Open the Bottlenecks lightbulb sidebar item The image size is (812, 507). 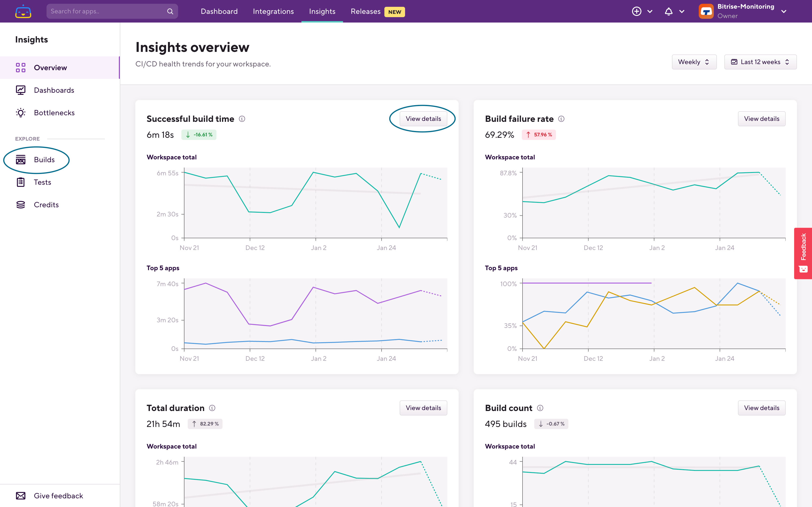(x=54, y=113)
